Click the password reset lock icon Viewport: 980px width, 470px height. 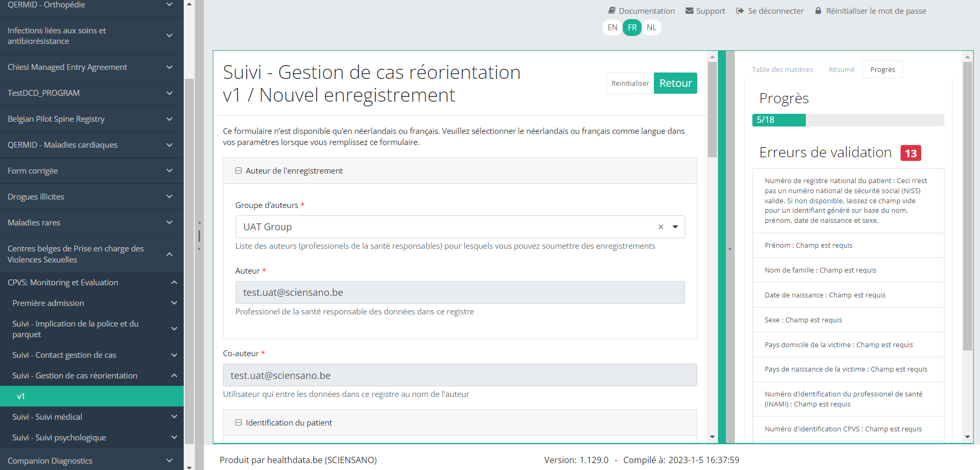point(818,11)
